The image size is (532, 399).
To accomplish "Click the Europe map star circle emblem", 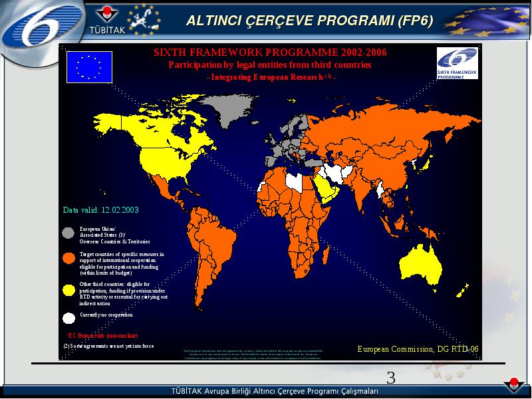I will coord(144,20).
